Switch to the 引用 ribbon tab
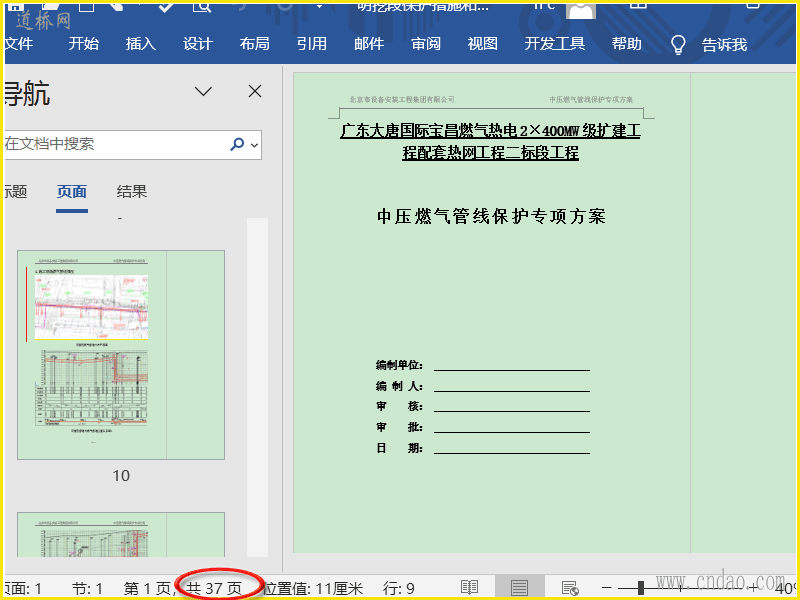Image resolution: width=800 pixels, height=600 pixels. click(312, 44)
